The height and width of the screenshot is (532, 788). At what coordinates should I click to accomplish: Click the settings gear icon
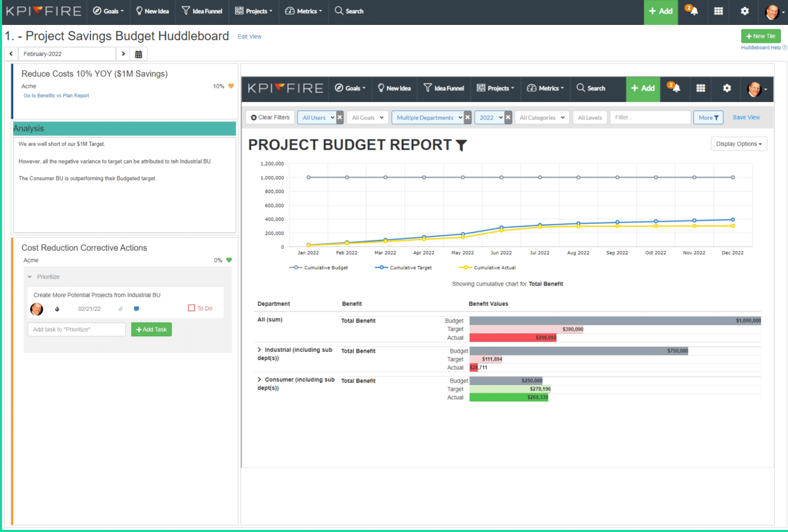744,11
